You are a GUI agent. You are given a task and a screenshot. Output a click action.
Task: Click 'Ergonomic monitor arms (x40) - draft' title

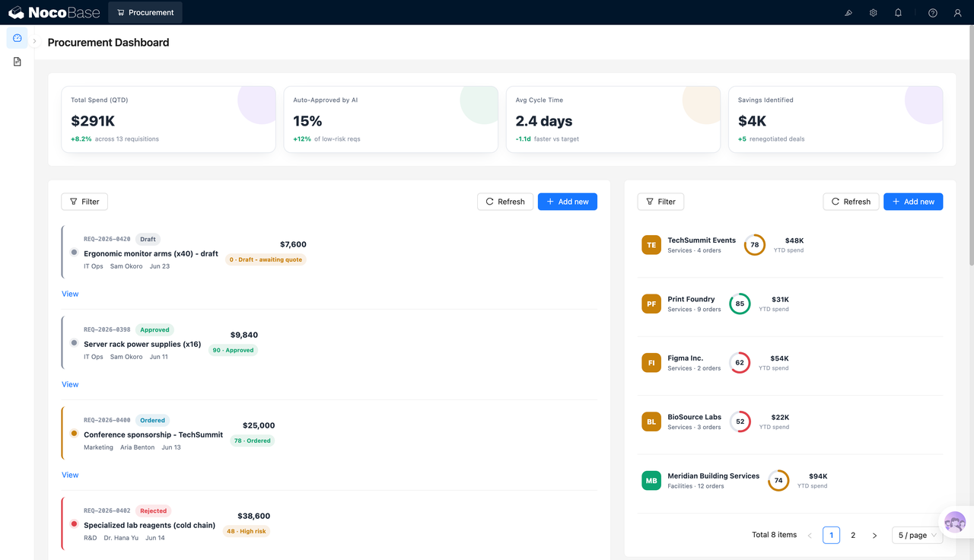point(151,253)
